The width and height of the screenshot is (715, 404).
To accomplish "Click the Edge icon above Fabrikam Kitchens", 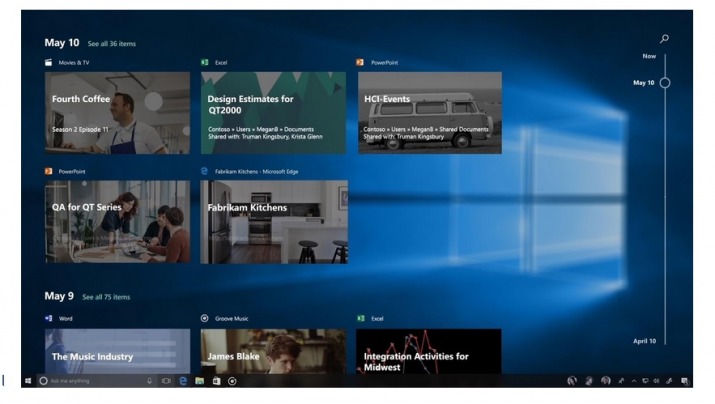I will click(204, 171).
